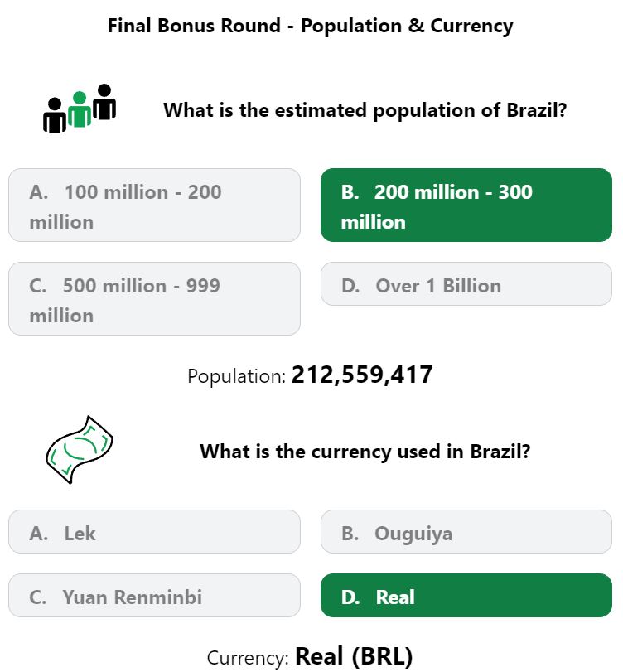Choose the Ouguiya currency answer
Screen dimensions: 623x672
[x=466, y=532]
